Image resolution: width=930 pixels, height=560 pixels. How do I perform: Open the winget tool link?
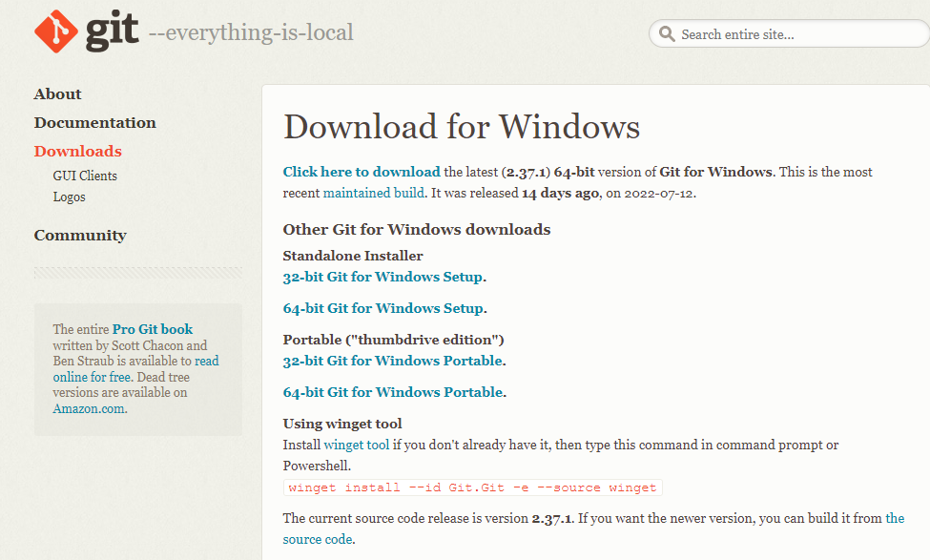click(357, 444)
